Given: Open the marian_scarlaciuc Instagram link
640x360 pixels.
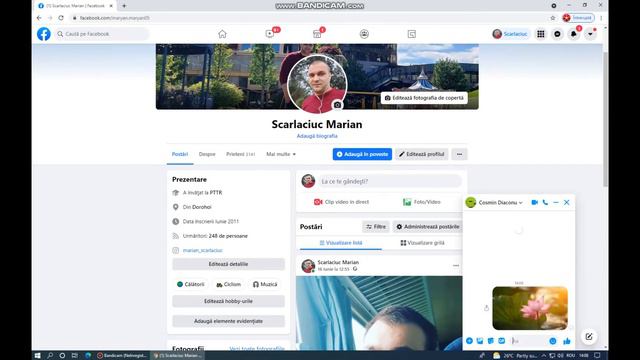Looking at the screenshot, I should (202, 250).
